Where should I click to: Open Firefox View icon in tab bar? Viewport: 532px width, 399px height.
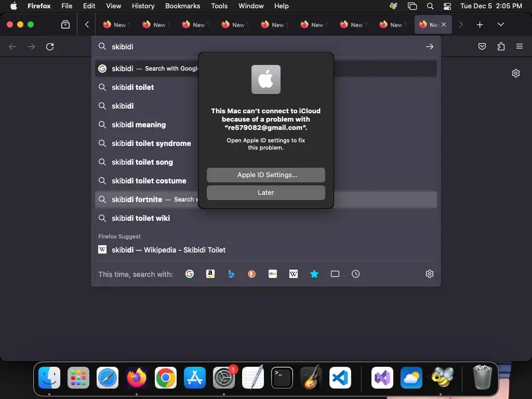coord(65,24)
